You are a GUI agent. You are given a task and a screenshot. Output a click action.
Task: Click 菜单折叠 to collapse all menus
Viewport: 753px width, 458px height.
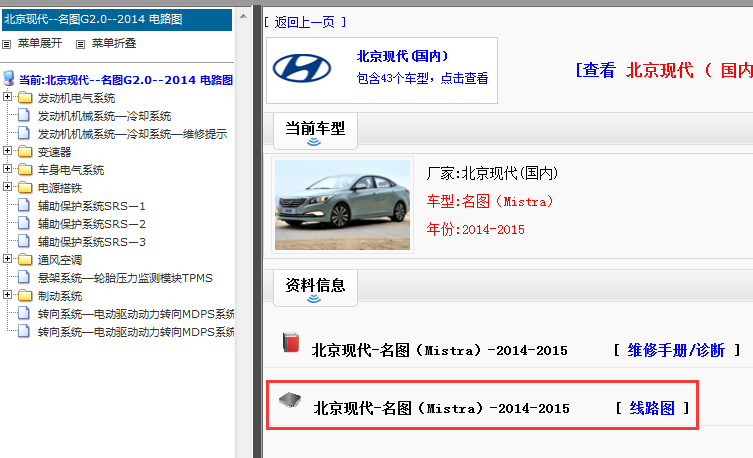[114, 43]
